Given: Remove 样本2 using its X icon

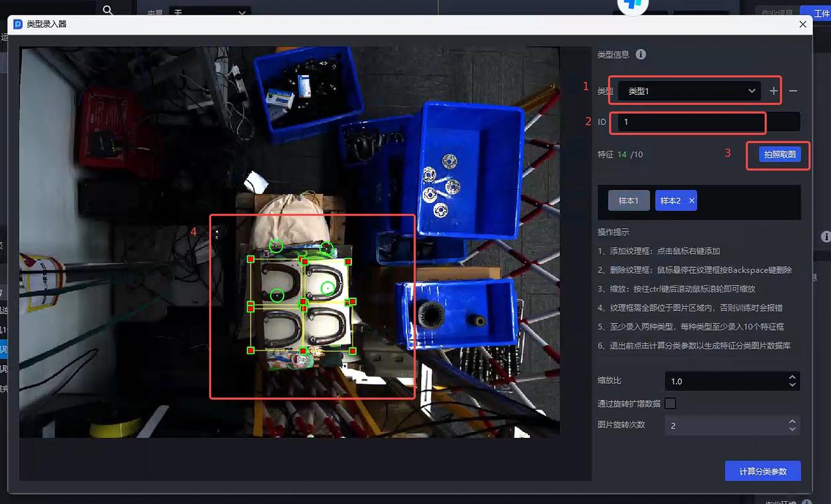Looking at the screenshot, I should tap(691, 201).
